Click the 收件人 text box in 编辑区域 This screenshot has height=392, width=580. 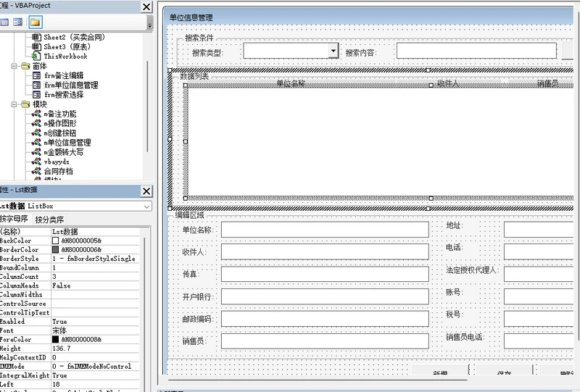(x=325, y=252)
